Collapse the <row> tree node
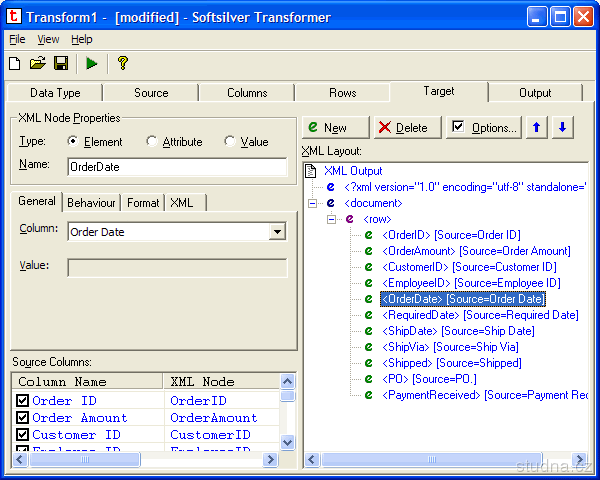The width and height of the screenshot is (600, 480). [332, 219]
